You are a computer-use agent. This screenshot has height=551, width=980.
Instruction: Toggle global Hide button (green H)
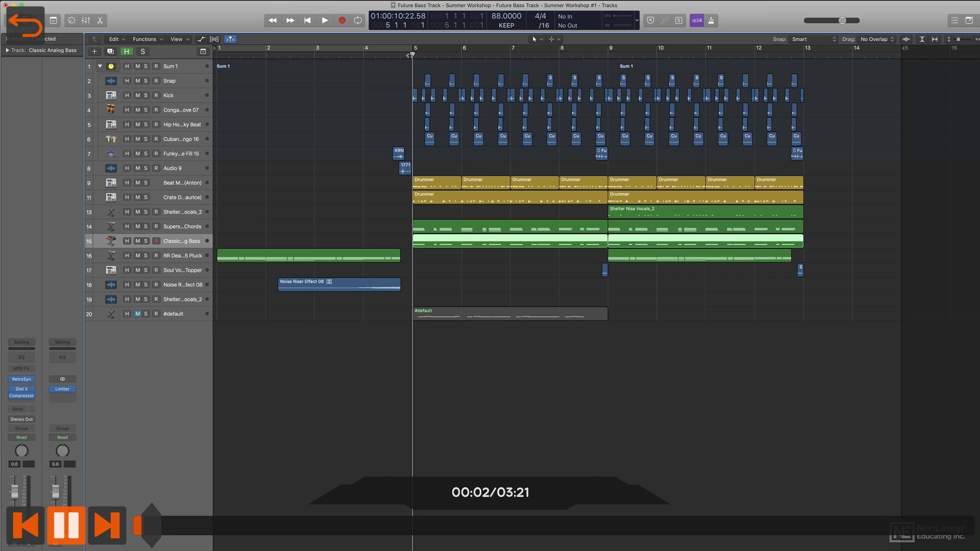[x=126, y=52]
